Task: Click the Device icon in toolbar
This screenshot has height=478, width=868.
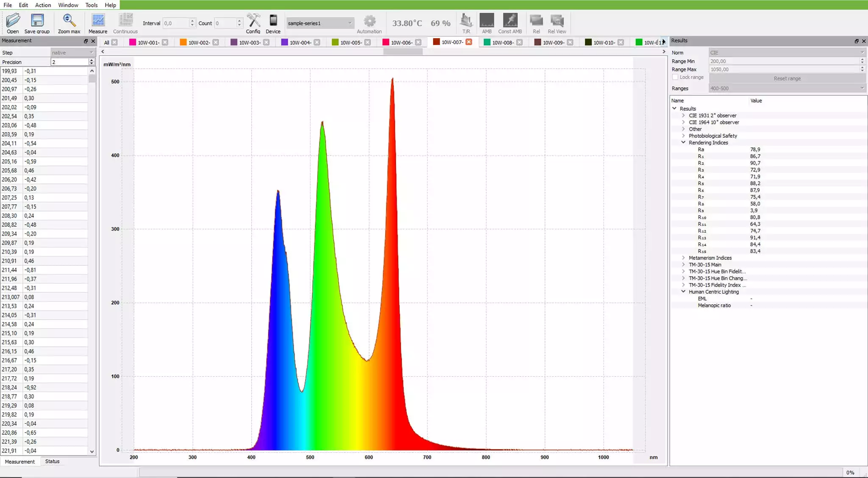Action: tap(273, 20)
